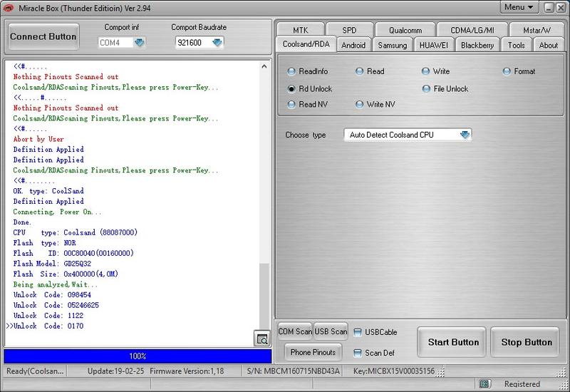Select the Write NV radio option
This screenshot has width=570, height=392.
click(x=375, y=104)
